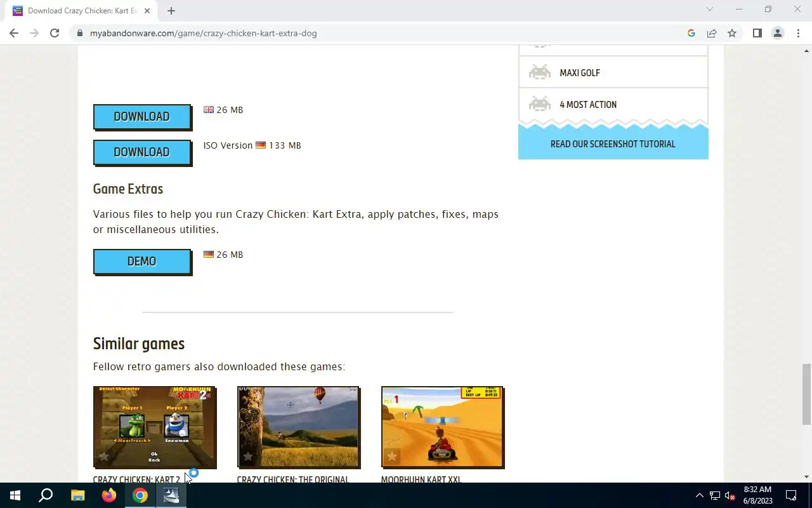
Task: Favorite Moorhuhn Kart XXL via star
Action: click(x=392, y=456)
